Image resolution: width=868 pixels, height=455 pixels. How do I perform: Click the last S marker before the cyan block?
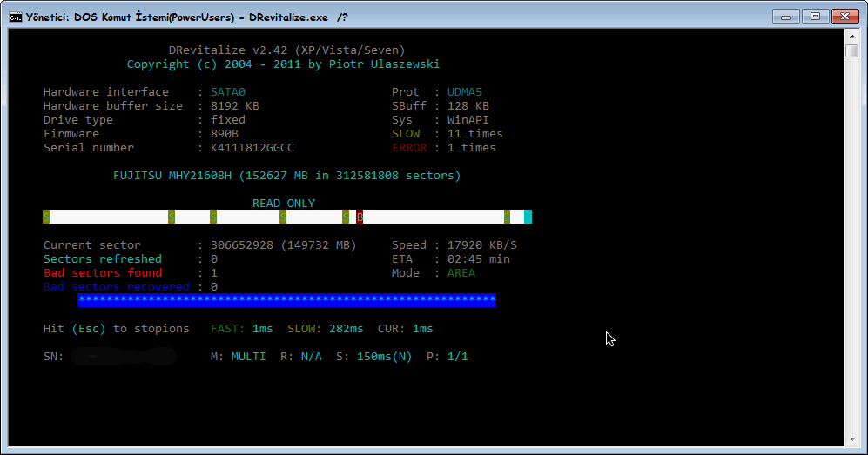tap(507, 217)
